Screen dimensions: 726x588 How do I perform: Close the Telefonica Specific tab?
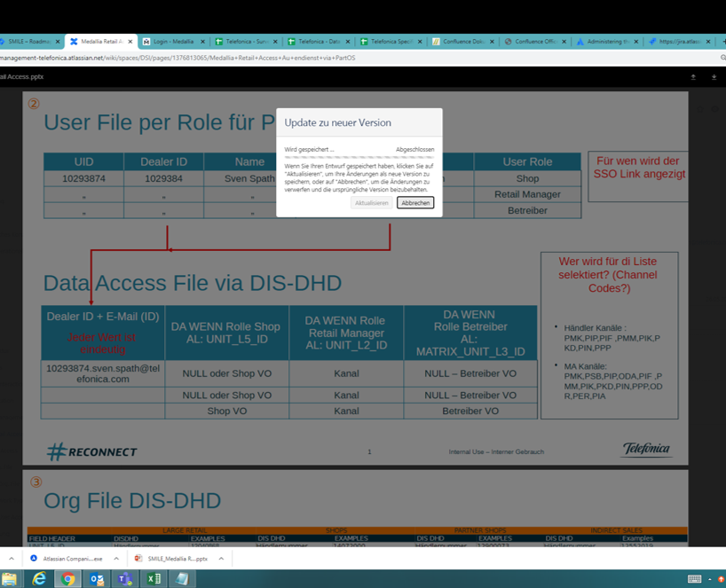(x=420, y=42)
